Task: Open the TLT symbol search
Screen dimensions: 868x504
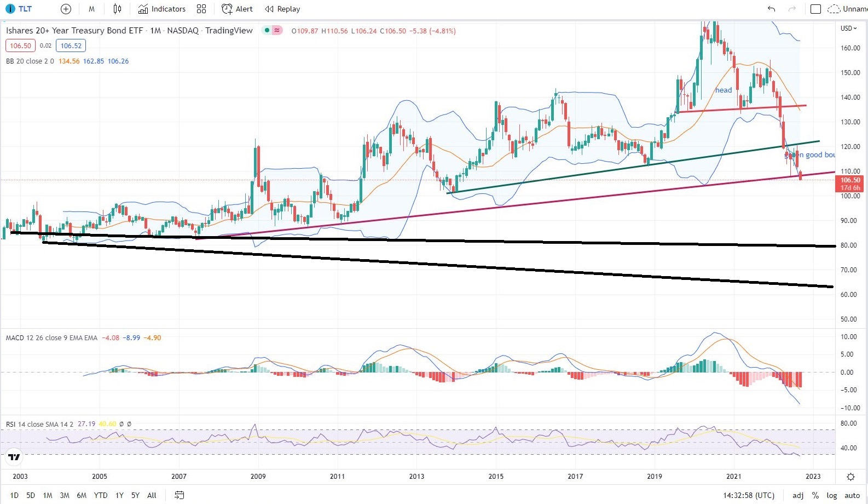Action: click(25, 9)
